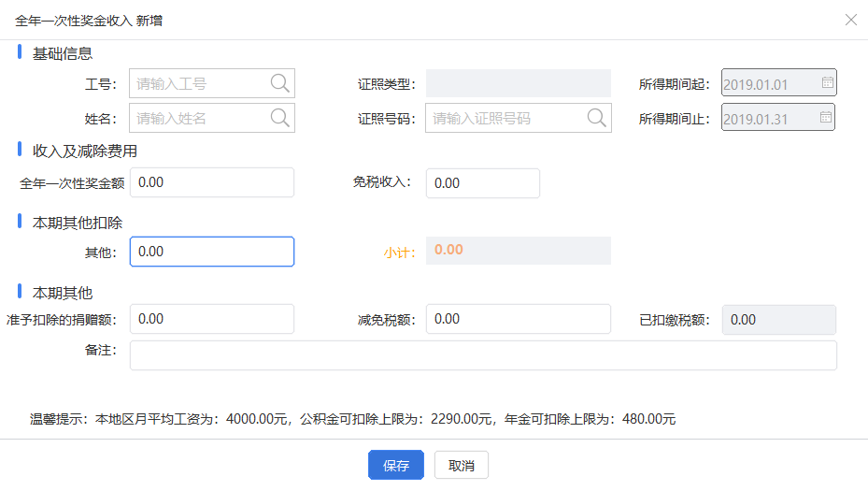Click the 取消 button

point(462,465)
